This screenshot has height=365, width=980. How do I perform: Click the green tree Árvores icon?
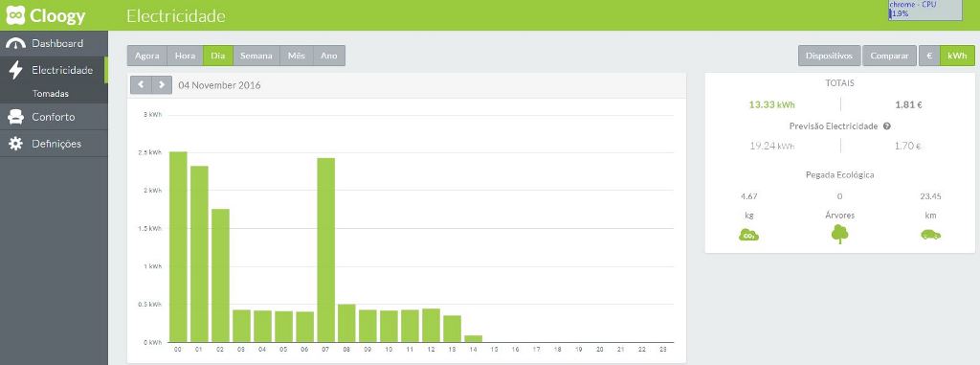839,234
